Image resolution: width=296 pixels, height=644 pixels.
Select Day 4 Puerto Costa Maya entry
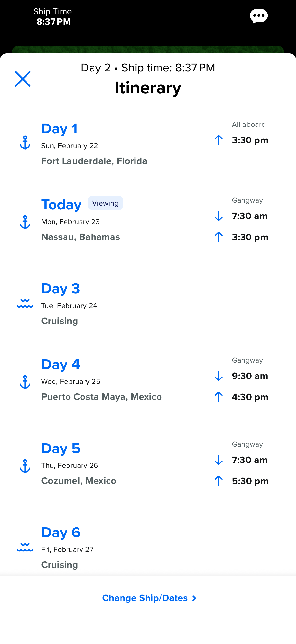pyautogui.click(x=101, y=397)
